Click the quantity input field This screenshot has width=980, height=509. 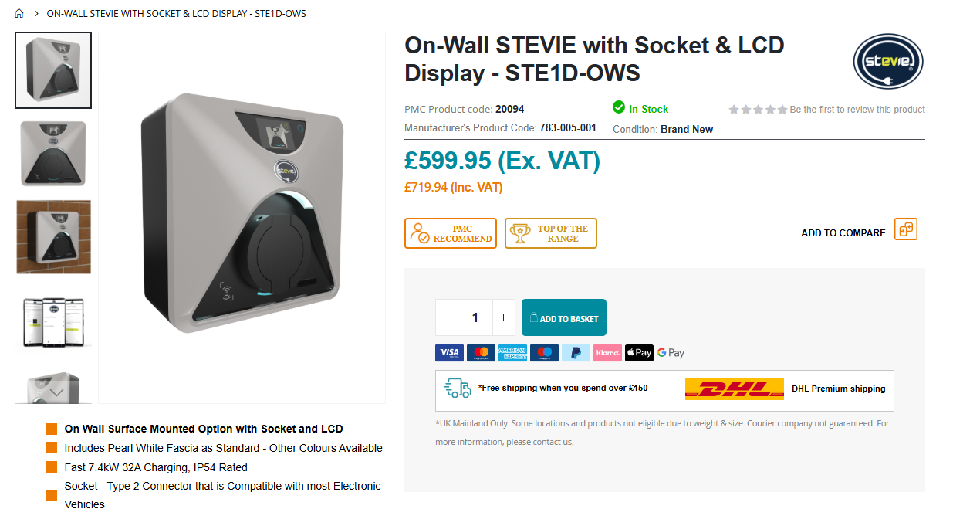point(475,317)
